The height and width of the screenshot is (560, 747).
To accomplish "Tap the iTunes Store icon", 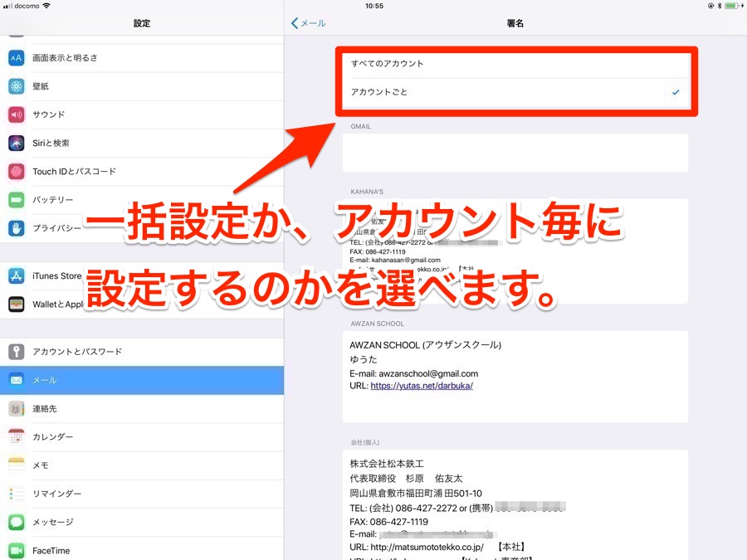I will (x=15, y=275).
